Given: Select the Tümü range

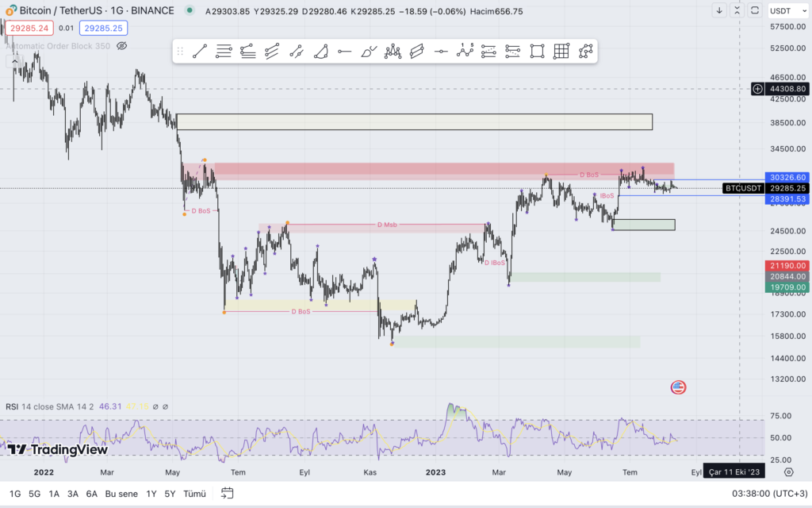Looking at the screenshot, I should click(195, 494).
